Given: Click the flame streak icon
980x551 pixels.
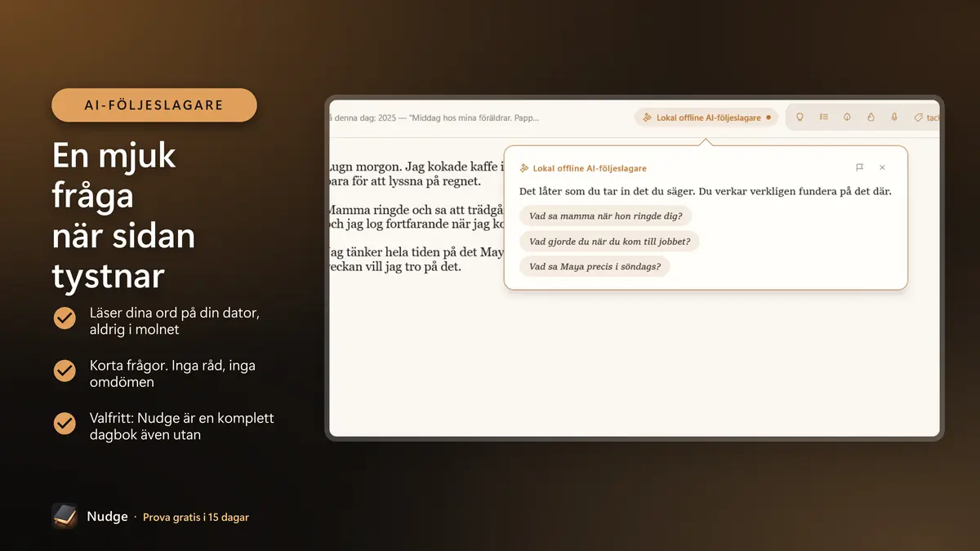Looking at the screenshot, I should point(871,118).
